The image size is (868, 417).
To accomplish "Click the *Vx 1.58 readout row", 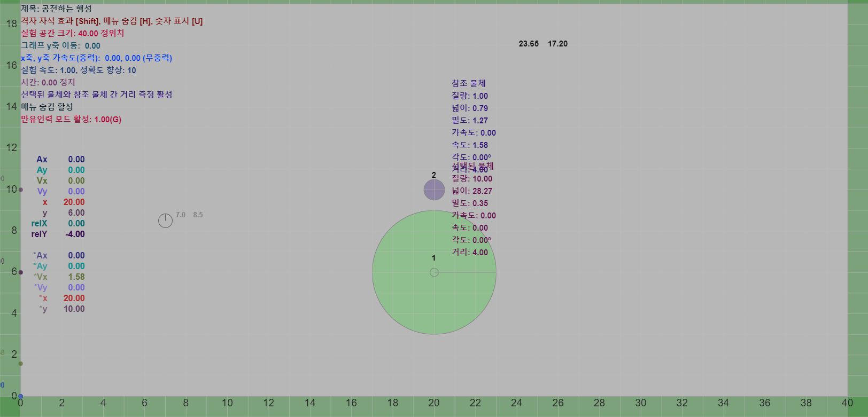I will (59, 277).
